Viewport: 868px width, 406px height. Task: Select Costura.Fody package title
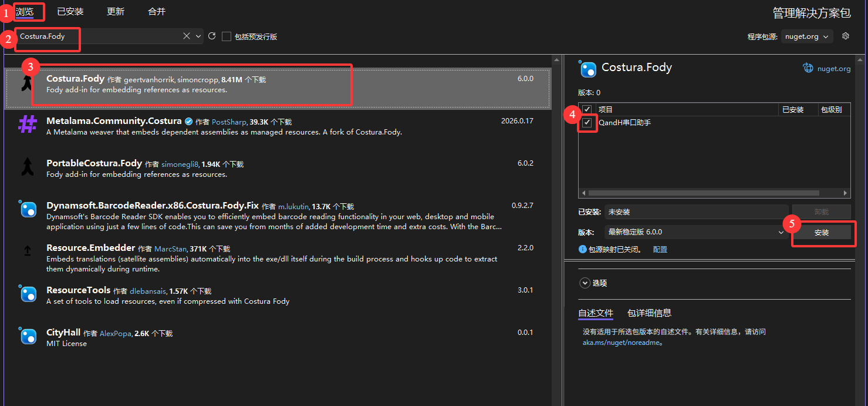tap(75, 79)
